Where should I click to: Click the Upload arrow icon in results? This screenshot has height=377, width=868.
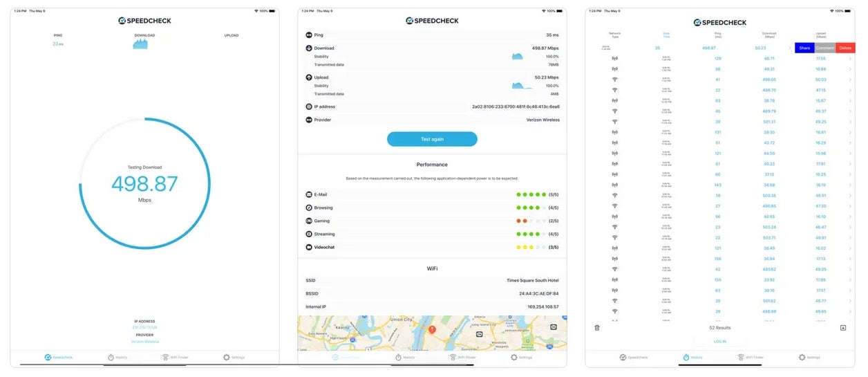click(x=309, y=77)
